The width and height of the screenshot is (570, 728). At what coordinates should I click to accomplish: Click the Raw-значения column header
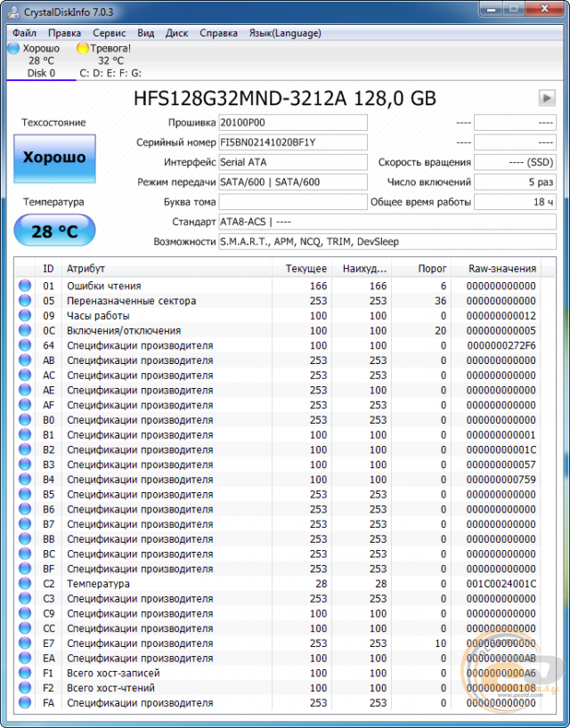click(x=496, y=269)
